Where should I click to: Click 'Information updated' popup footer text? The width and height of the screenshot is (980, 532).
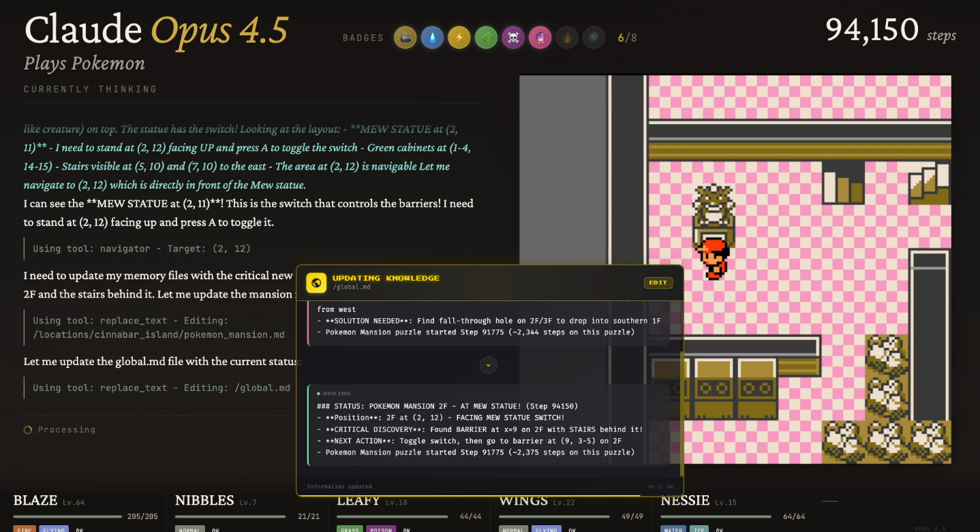339,486
